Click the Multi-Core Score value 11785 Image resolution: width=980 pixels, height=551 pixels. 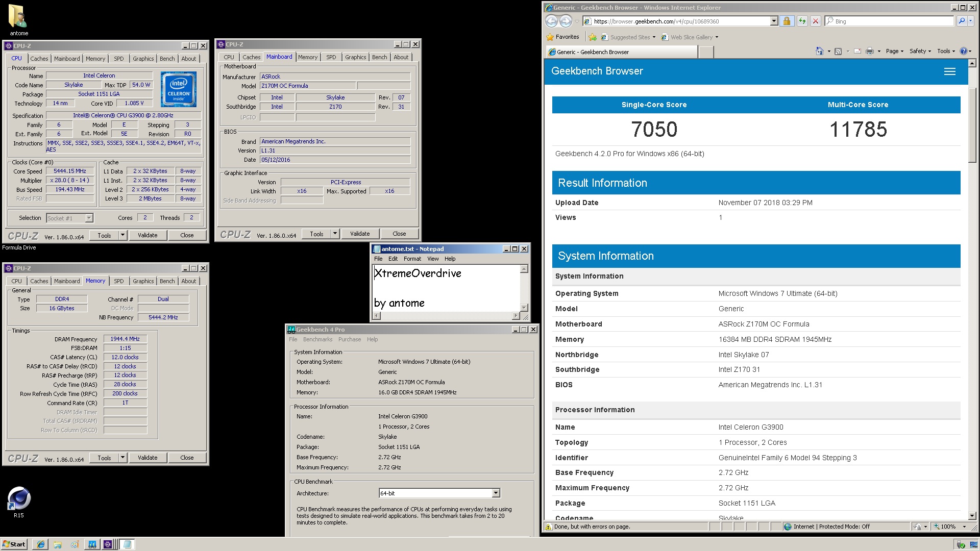tap(858, 129)
